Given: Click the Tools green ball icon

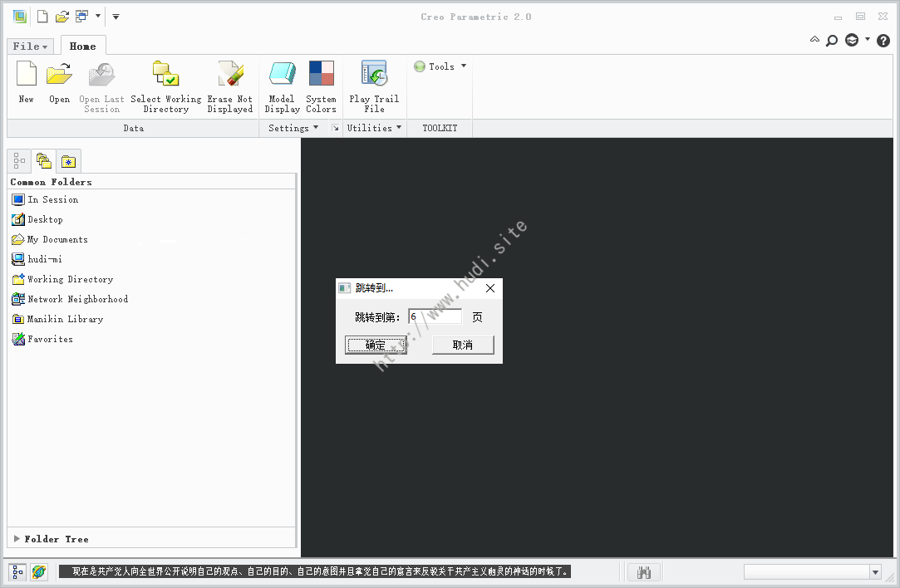Looking at the screenshot, I should pyautogui.click(x=420, y=66).
